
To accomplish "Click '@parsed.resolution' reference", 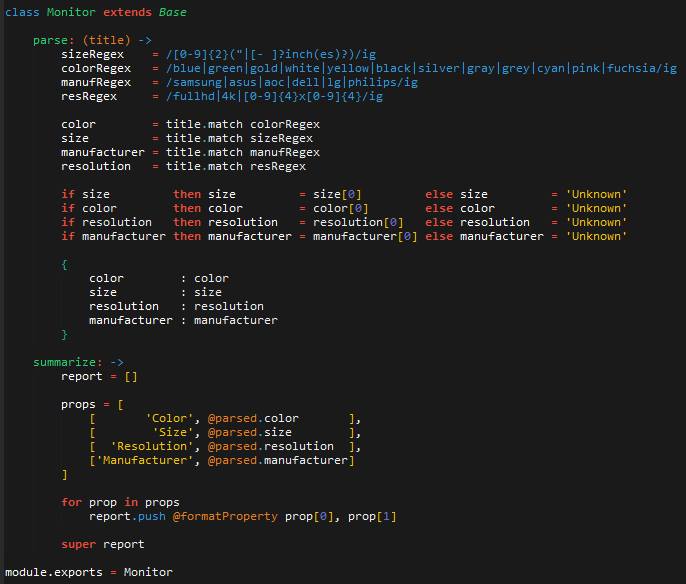I will 271,446.
